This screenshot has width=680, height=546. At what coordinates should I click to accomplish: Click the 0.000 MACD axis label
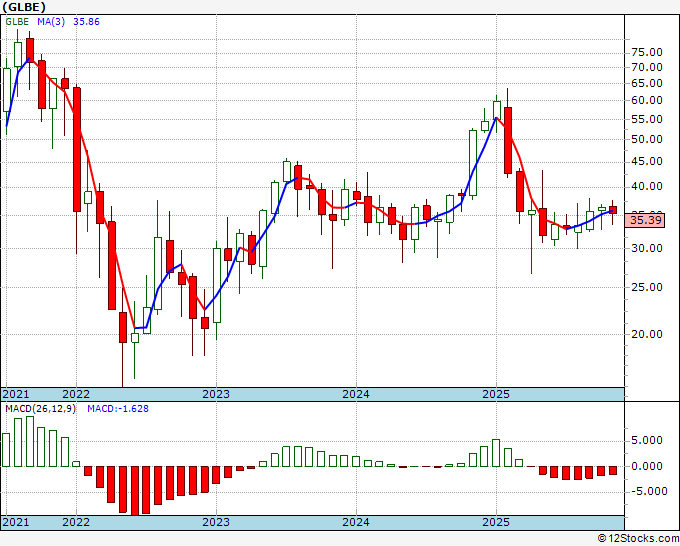tap(647, 467)
